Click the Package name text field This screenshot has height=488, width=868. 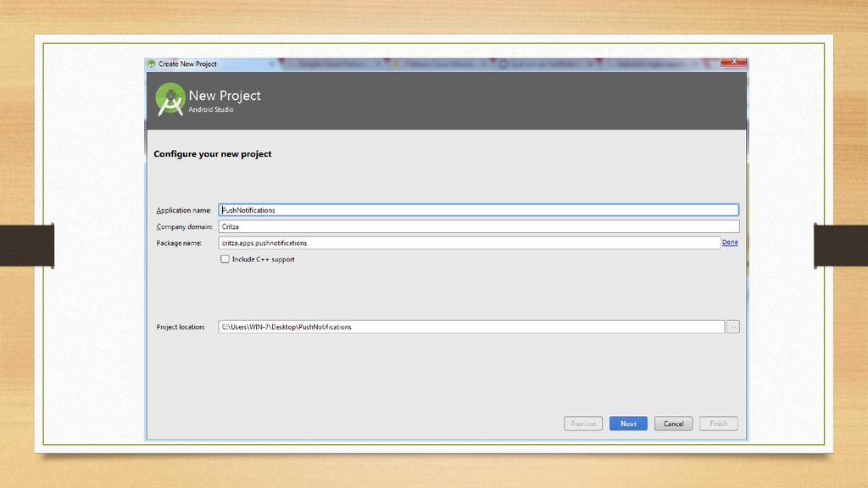(469, 243)
